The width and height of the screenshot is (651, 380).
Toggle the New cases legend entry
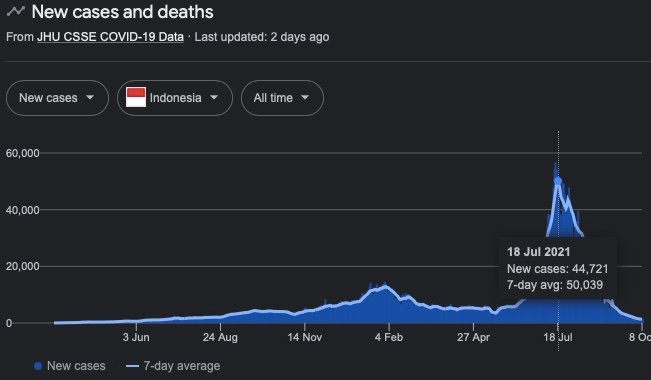click(x=70, y=366)
